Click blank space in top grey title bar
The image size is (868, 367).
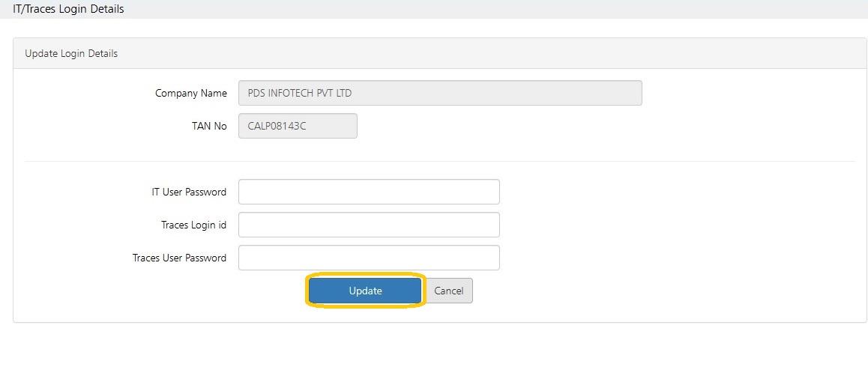click(498, 9)
